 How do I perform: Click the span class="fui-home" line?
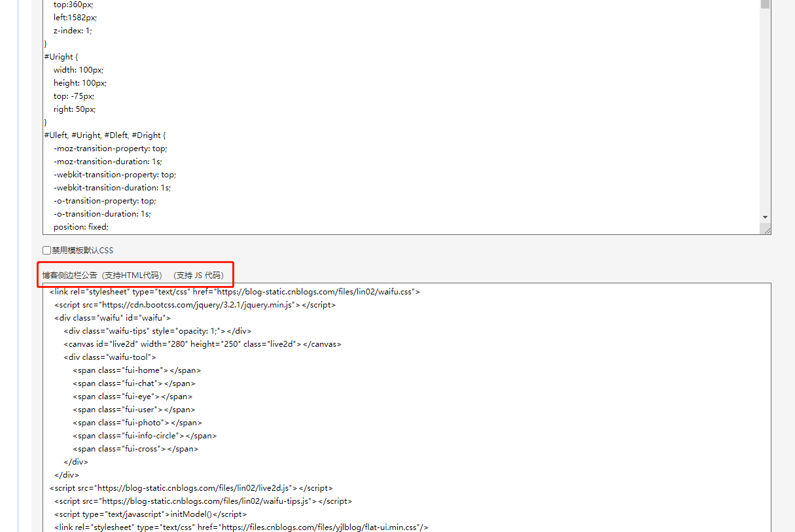pyautogui.click(x=137, y=370)
